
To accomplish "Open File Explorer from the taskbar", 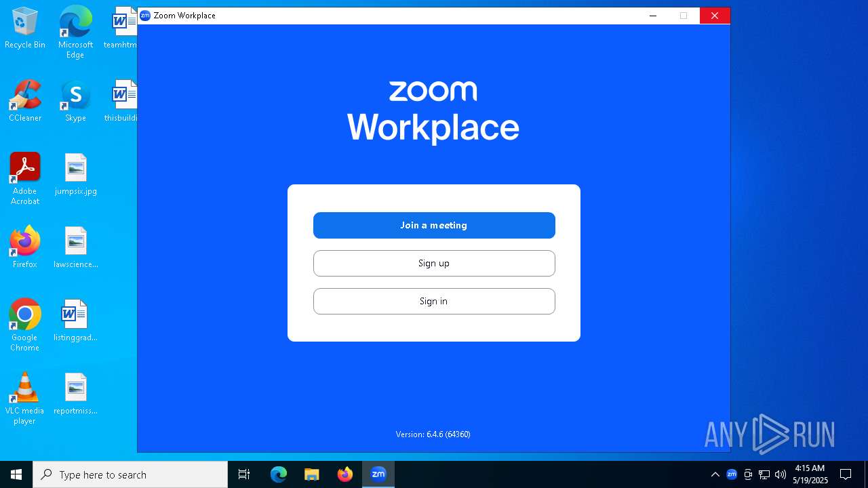I will pyautogui.click(x=312, y=474).
